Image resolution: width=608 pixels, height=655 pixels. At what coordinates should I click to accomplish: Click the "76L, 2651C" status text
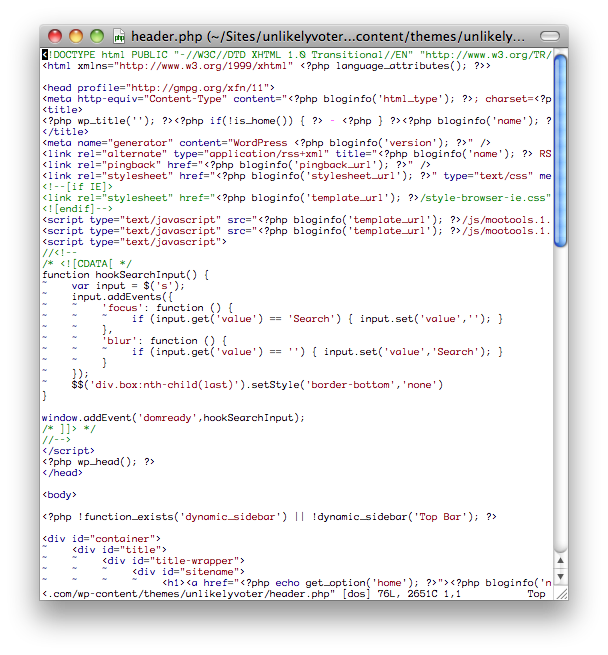click(407, 594)
